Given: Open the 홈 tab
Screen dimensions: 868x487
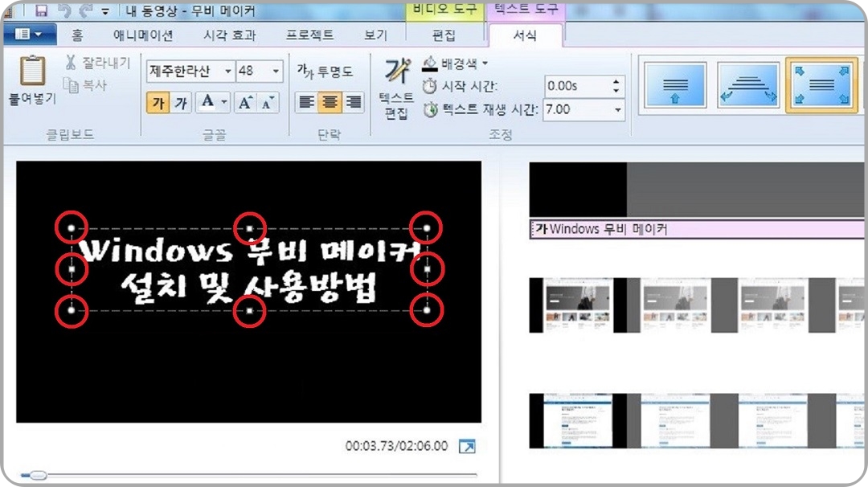Looking at the screenshot, I should pos(77,35).
